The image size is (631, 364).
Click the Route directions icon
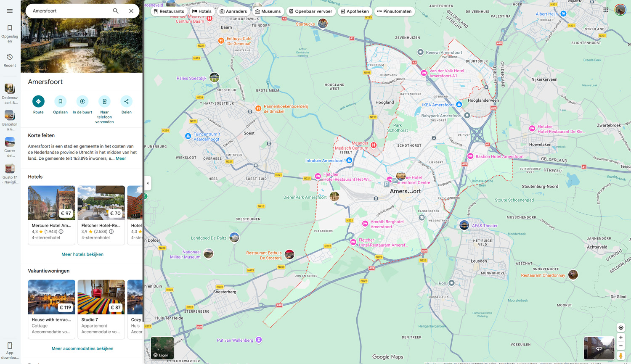click(x=38, y=101)
